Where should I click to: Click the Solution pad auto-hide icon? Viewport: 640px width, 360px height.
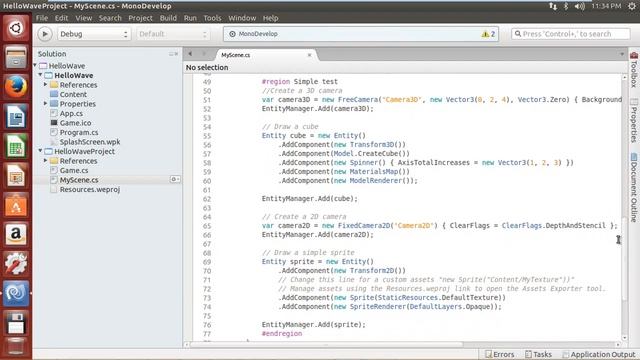point(171,54)
